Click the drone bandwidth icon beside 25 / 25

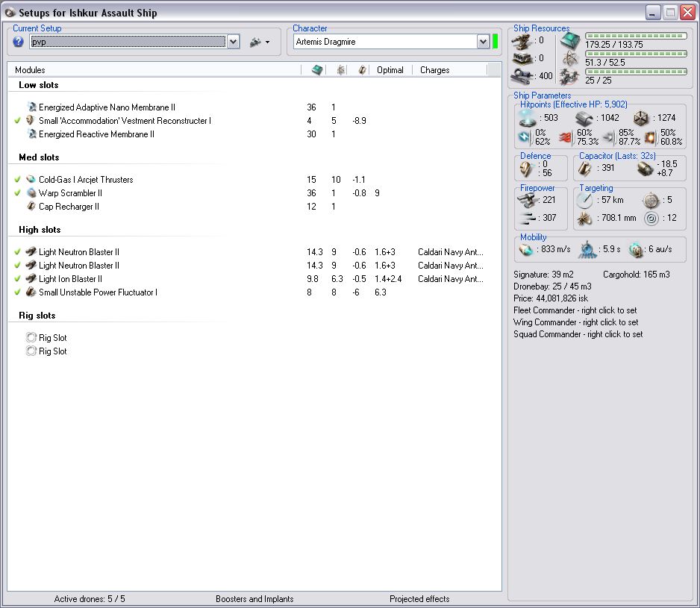569,77
